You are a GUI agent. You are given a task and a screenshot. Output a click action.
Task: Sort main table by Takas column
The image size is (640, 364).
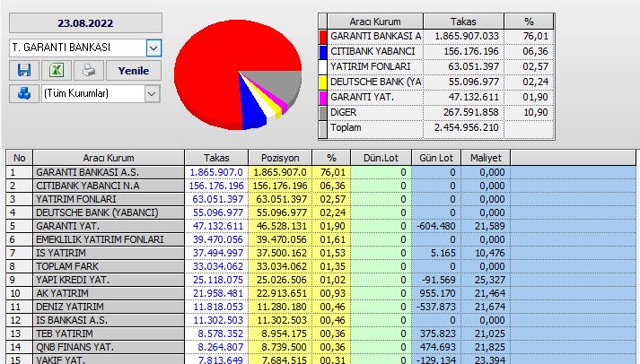[216, 158]
